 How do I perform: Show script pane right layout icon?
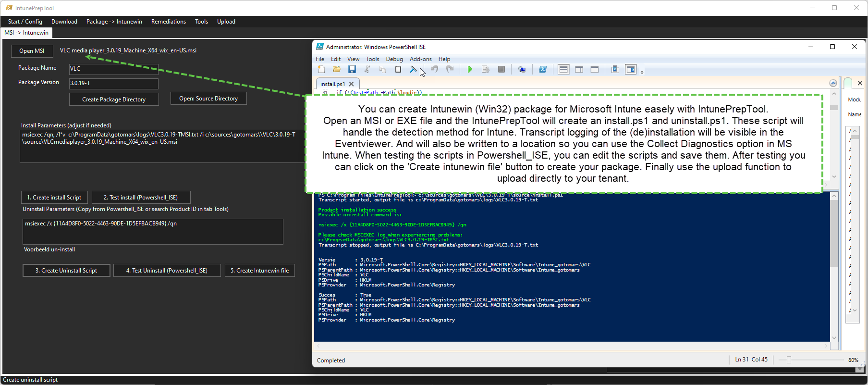click(579, 70)
